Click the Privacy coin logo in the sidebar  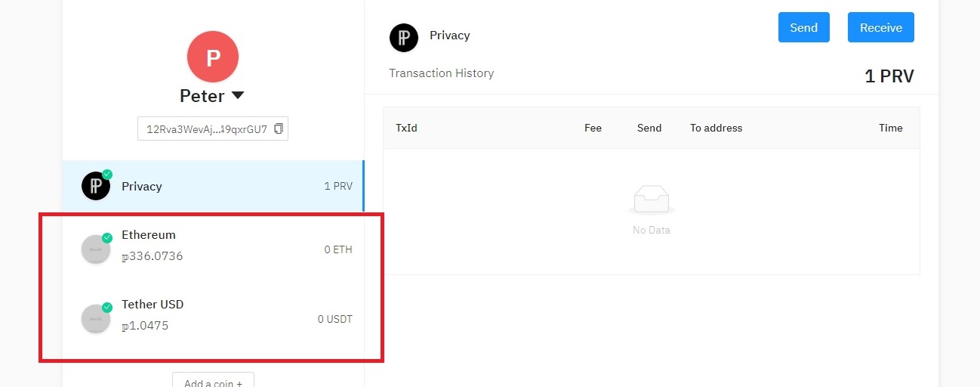96,186
